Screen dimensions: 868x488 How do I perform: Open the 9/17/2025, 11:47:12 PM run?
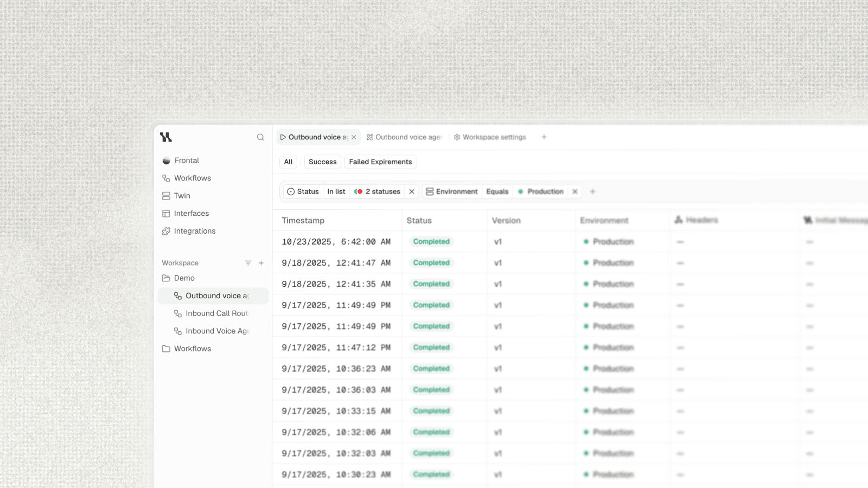click(570, 348)
